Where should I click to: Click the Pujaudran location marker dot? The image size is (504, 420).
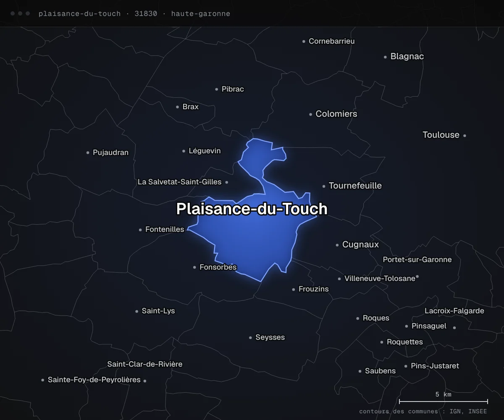[88, 153]
